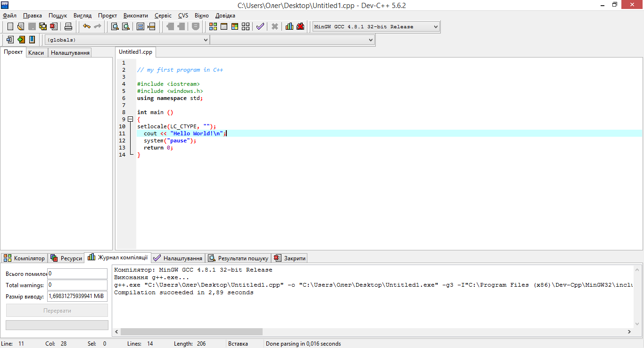Collapse the code fold at line 9
Image resolution: width=644 pixels, height=348 pixels.
coord(131,119)
